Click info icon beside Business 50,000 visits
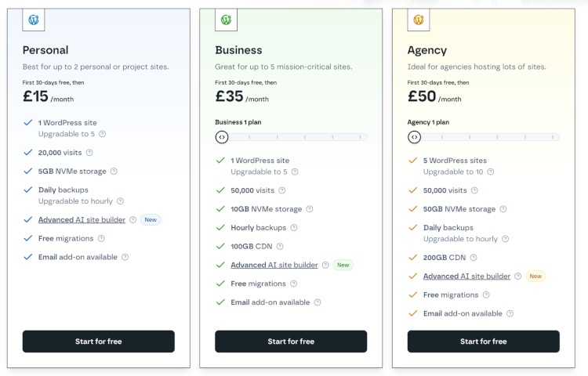 tap(282, 190)
